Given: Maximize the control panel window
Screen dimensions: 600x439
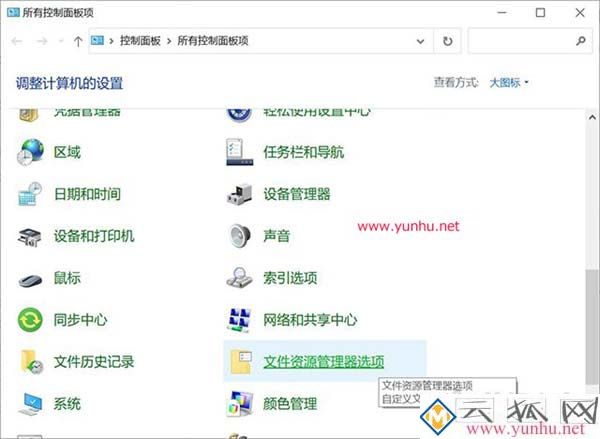Looking at the screenshot, I should tap(540, 13).
